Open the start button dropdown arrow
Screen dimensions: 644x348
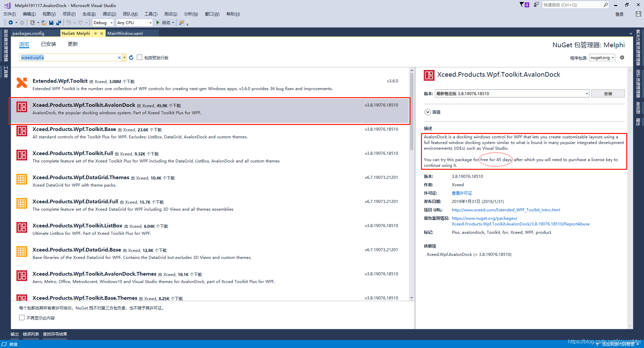pyautogui.click(x=173, y=22)
